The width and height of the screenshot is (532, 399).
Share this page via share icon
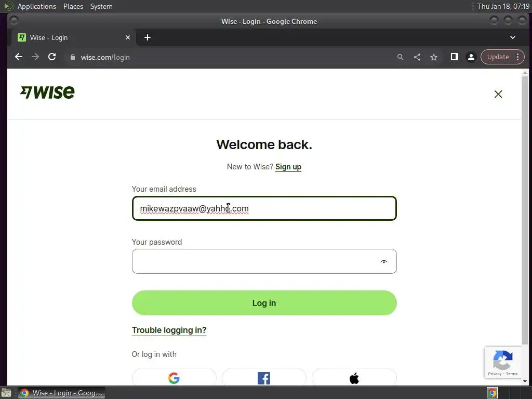417,57
